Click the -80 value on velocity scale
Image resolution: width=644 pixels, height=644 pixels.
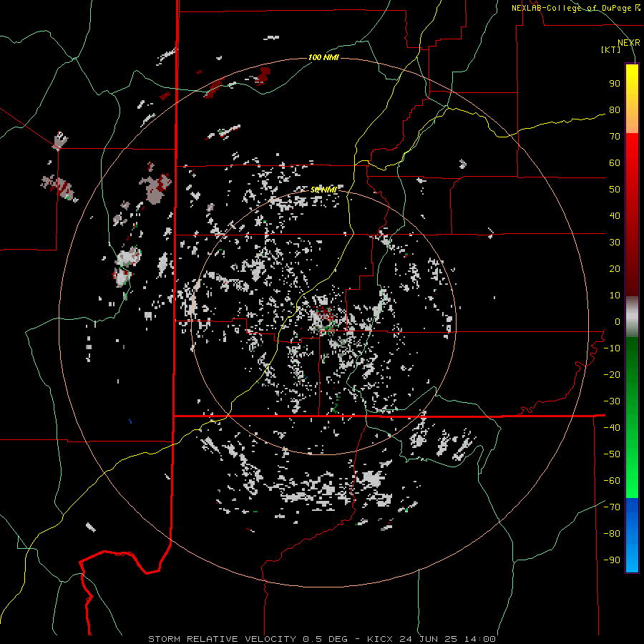tap(612, 534)
